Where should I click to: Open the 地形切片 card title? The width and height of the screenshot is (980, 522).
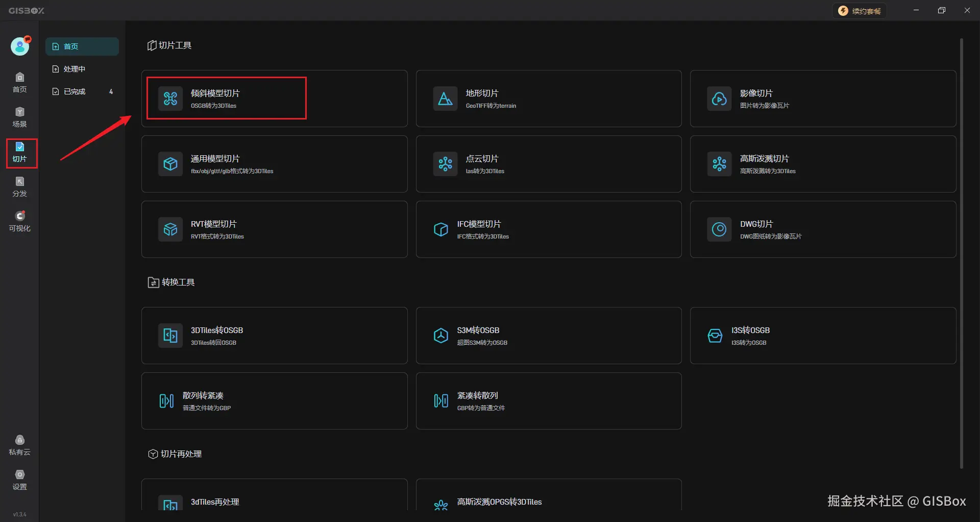pos(482,93)
